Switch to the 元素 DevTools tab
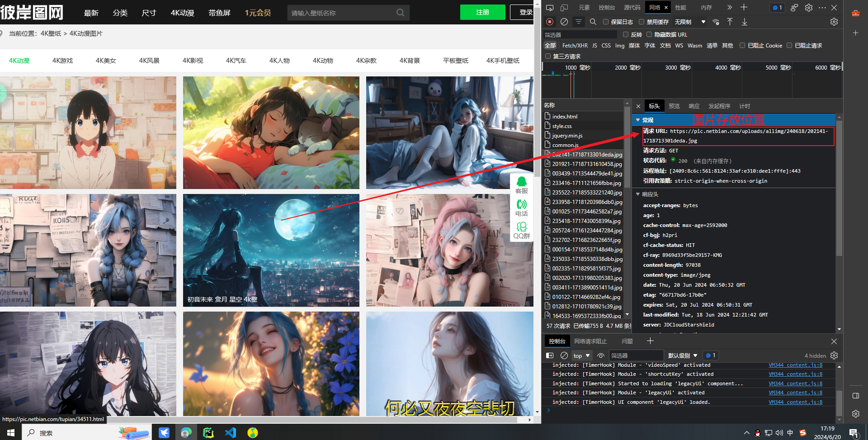The image size is (868, 440). (584, 7)
